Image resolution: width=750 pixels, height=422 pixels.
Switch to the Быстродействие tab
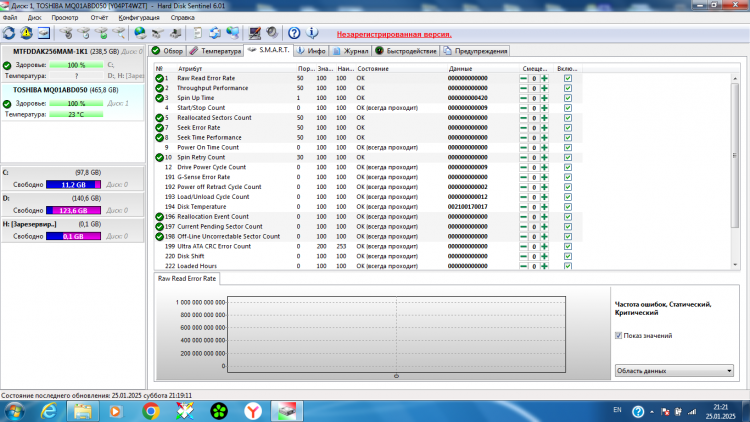[406, 51]
